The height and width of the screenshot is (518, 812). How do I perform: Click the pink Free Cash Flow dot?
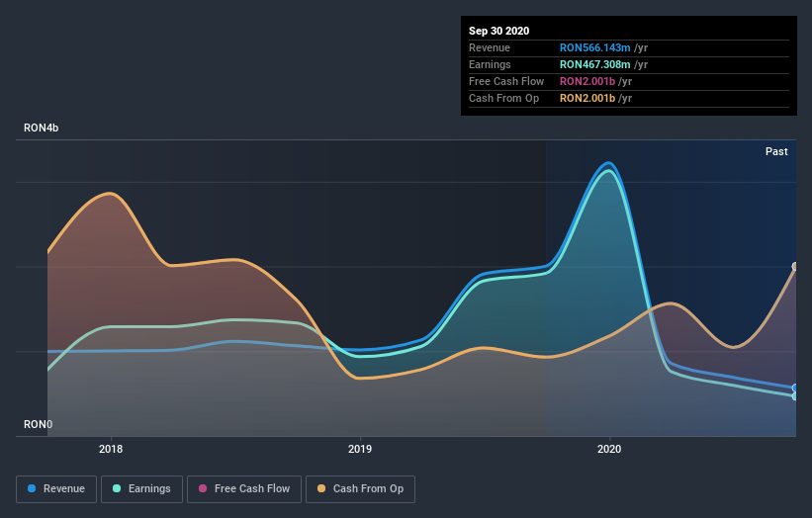[x=203, y=488]
